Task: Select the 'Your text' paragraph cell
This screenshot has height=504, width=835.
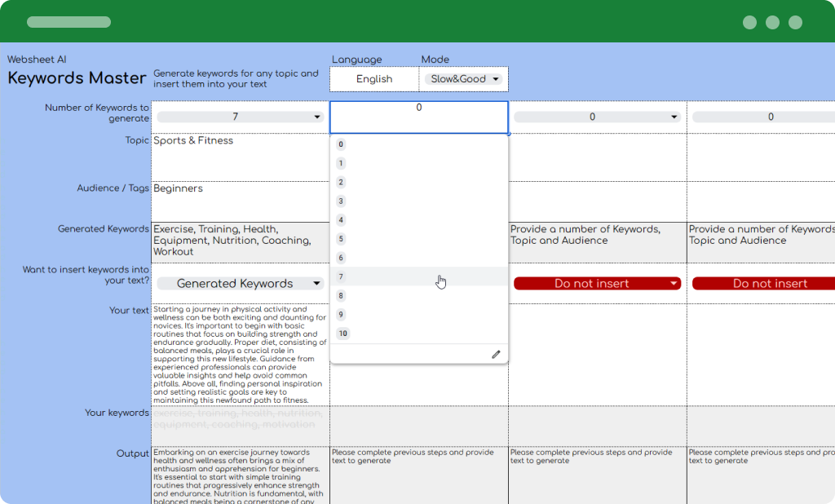Action: coord(239,355)
